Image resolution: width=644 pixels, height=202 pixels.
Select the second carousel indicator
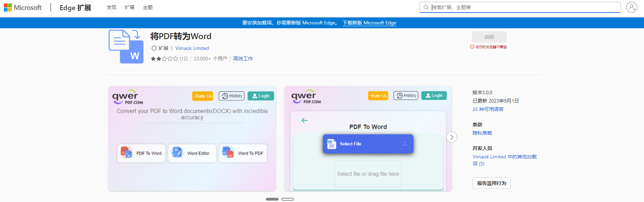[287, 199]
